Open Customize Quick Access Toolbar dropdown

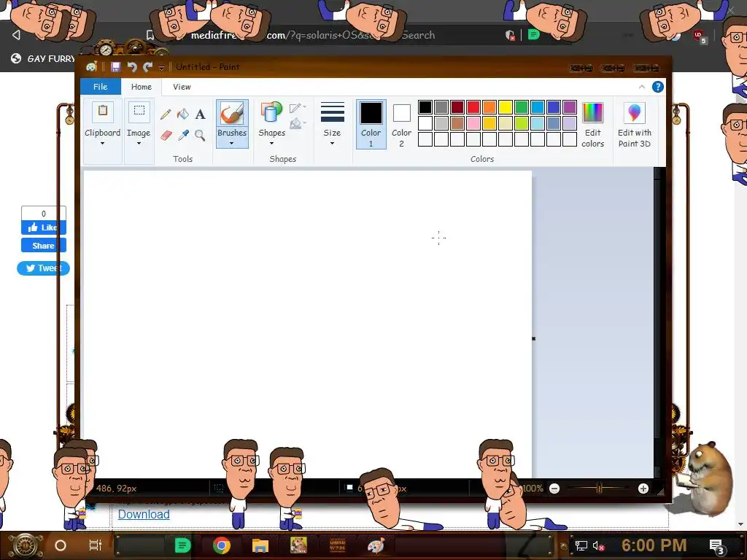click(161, 68)
